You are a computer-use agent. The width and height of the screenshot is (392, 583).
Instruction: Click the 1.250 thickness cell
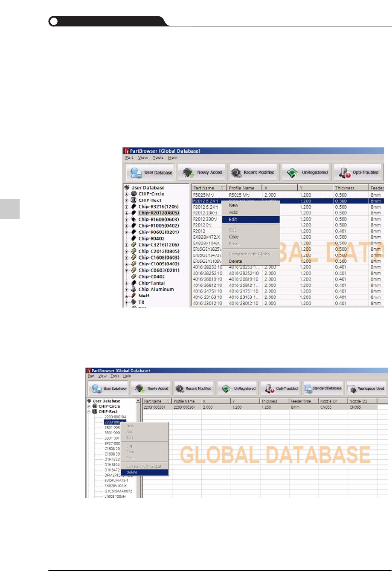click(274, 407)
